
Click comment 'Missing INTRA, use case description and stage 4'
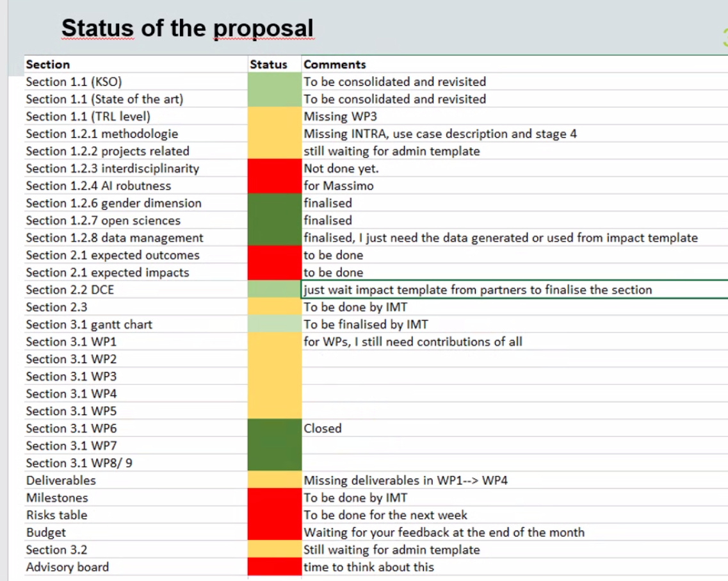(x=440, y=134)
